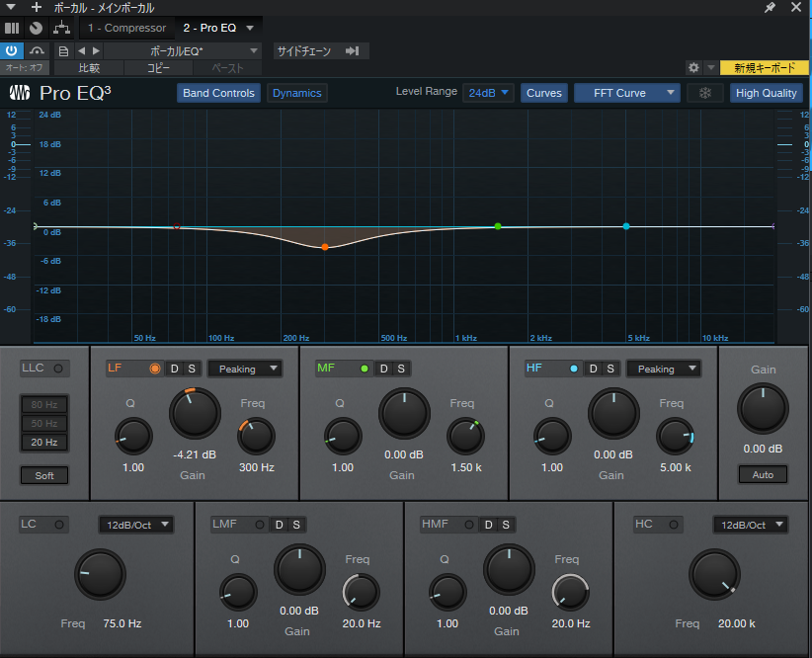Enable the HMF band toggle

tap(469, 525)
